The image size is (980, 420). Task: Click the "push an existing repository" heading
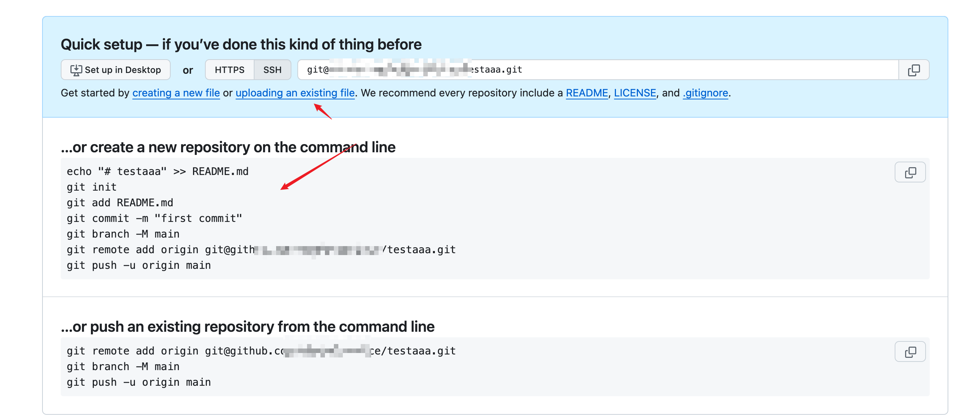[x=247, y=327]
